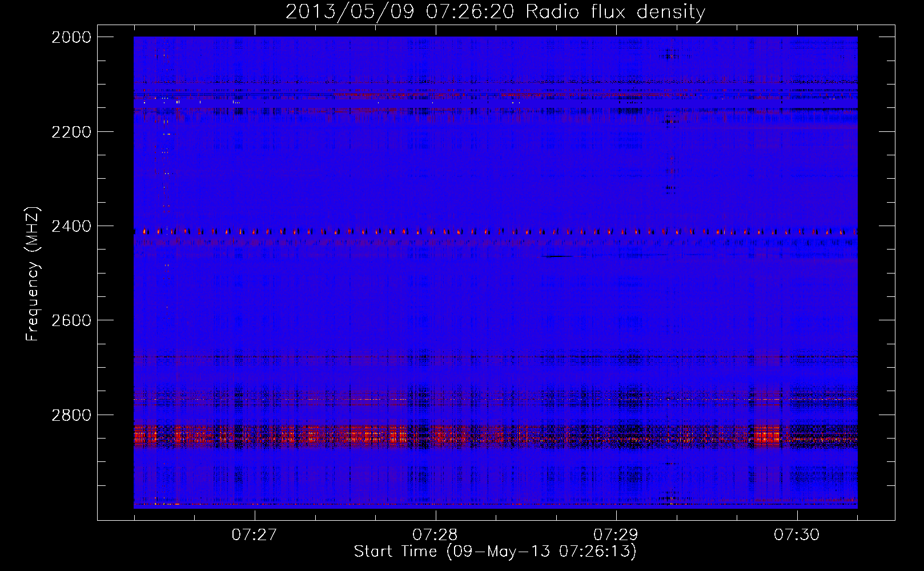The height and width of the screenshot is (571, 924).
Task: Click the 2600 frequency tick label
Action: click(71, 320)
